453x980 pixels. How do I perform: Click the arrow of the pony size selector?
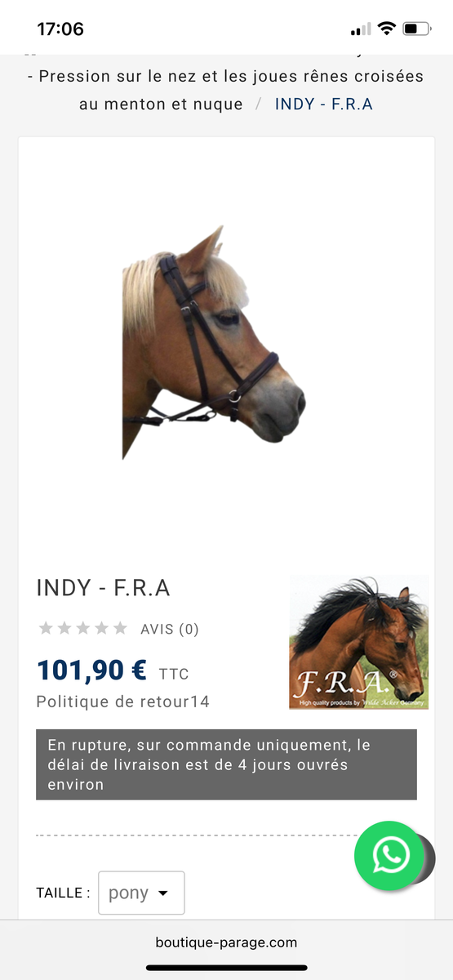pos(163,893)
